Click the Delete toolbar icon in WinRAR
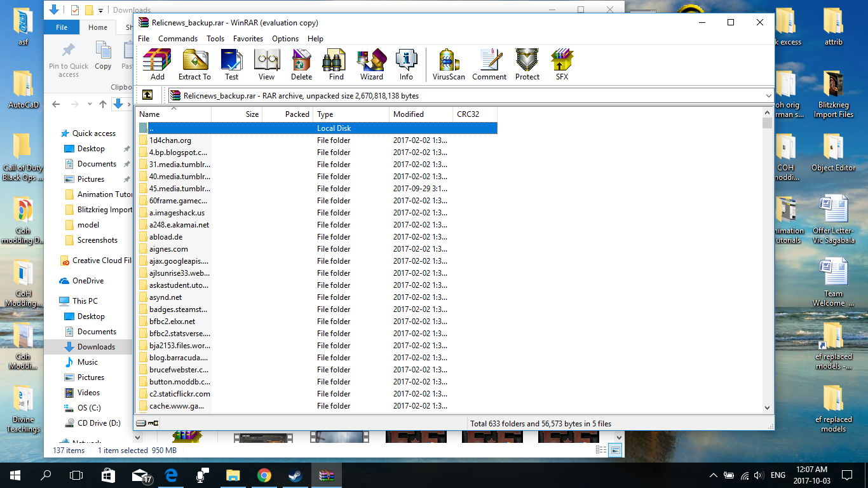The width and height of the screenshot is (868, 488). click(x=302, y=65)
